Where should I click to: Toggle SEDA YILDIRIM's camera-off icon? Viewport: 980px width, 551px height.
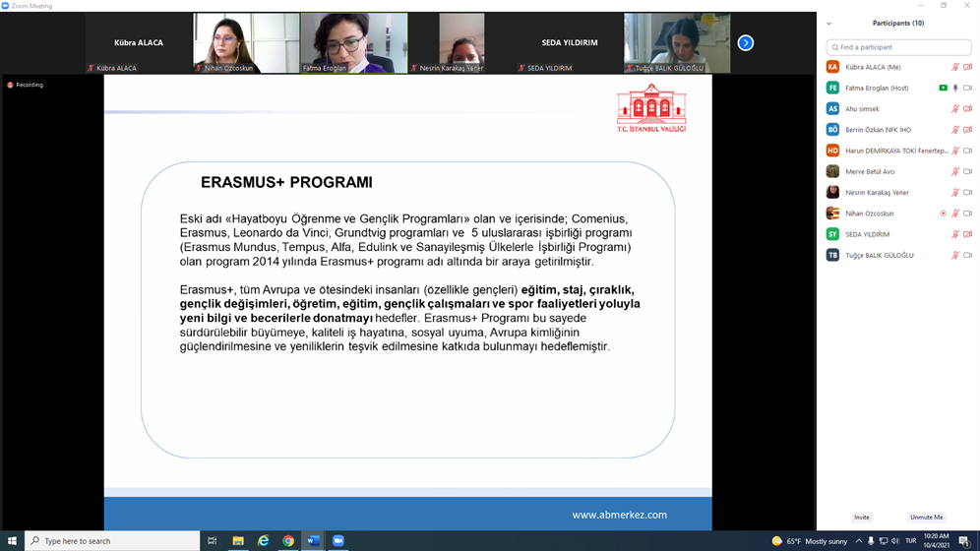pyautogui.click(x=968, y=234)
